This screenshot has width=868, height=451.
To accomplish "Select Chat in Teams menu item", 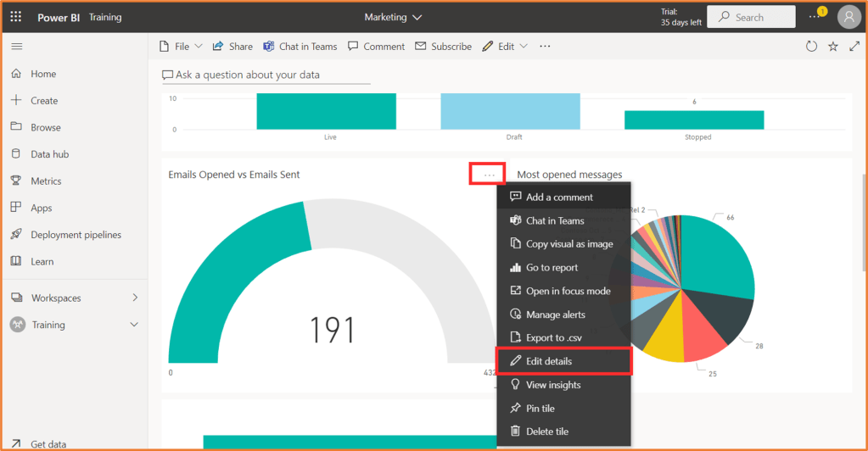I will coord(563,220).
